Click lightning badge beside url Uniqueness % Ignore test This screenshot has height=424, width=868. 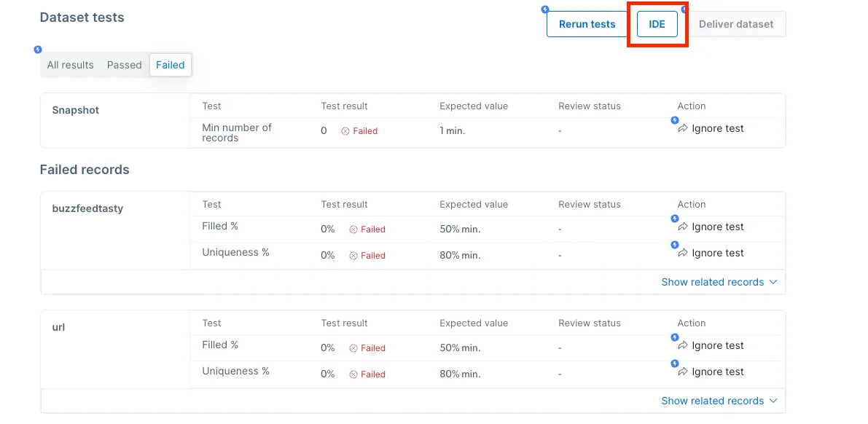[675, 364]
